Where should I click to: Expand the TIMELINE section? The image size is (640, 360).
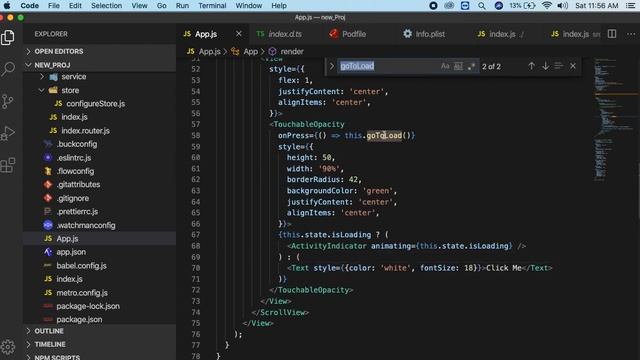(x=99, y=344)
